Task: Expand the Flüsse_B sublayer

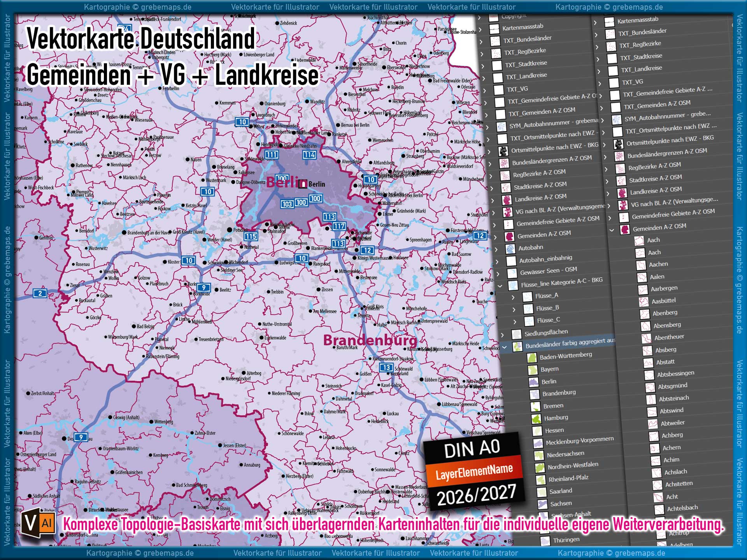Action: 514,310
